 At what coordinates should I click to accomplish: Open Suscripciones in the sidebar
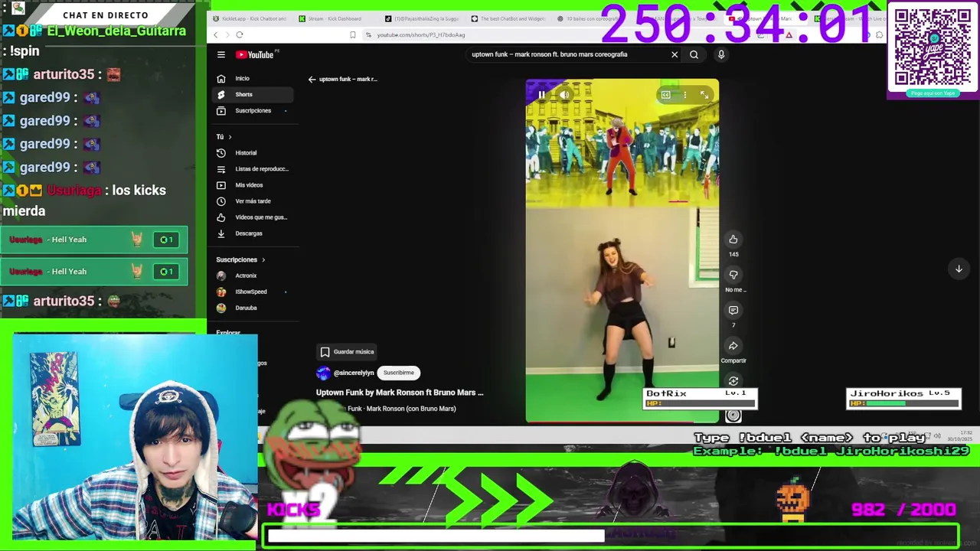253,110
